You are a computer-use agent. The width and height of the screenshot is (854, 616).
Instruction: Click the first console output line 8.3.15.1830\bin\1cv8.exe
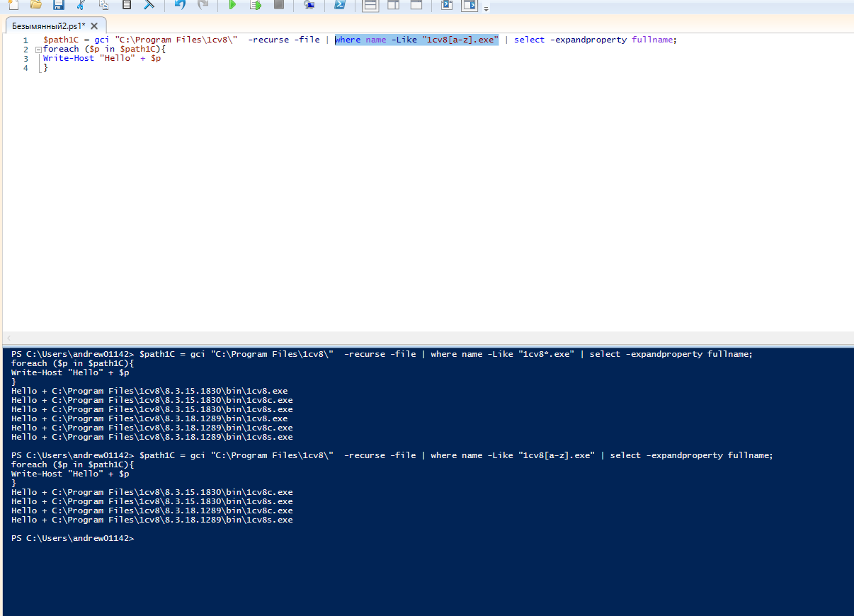pos(149,391)
